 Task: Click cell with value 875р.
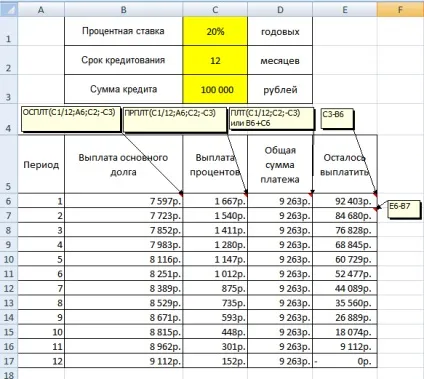pyautogui.click(x=215, y=288)
